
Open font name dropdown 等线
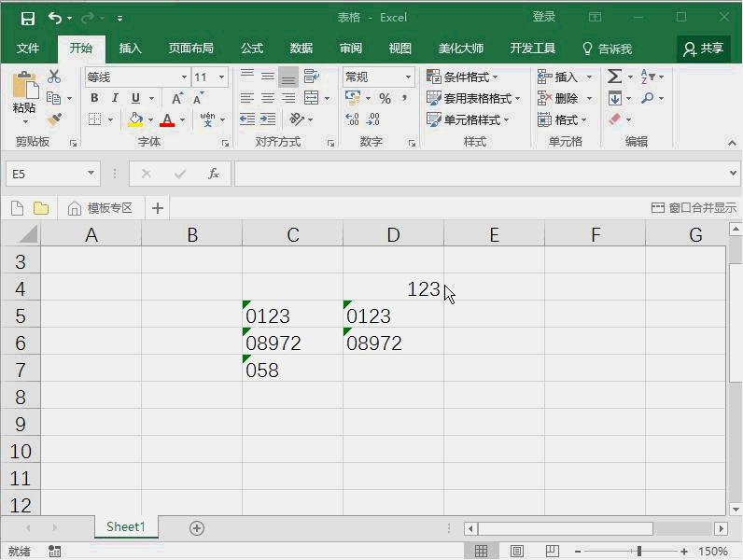pos(184,77)
